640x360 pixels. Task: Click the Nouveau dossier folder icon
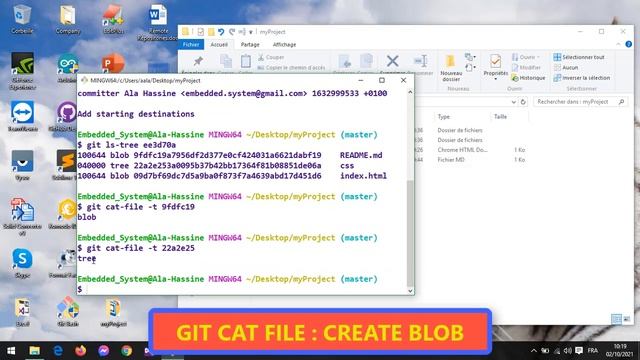coord(451,68)
